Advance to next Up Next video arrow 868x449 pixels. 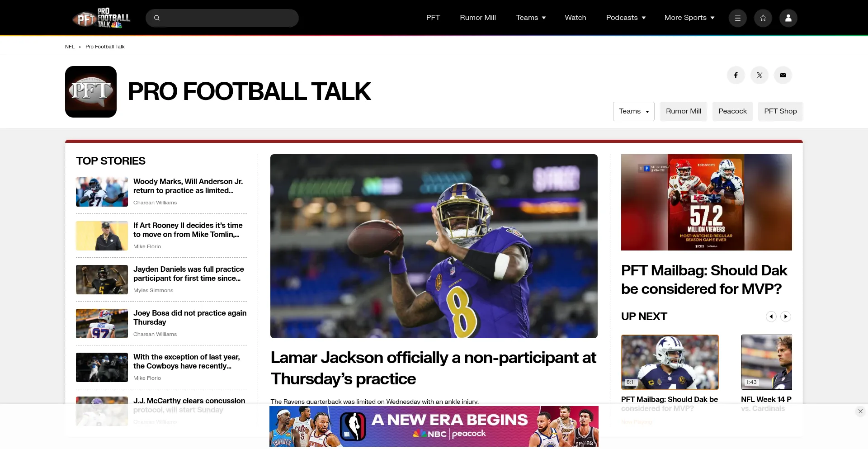pyautogui.click(x=785, y=317)
